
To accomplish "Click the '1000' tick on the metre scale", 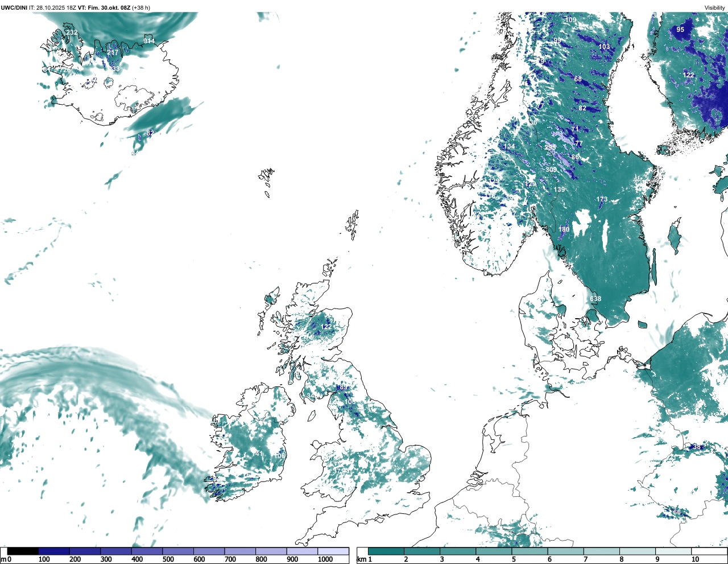I will click(325, 559).
